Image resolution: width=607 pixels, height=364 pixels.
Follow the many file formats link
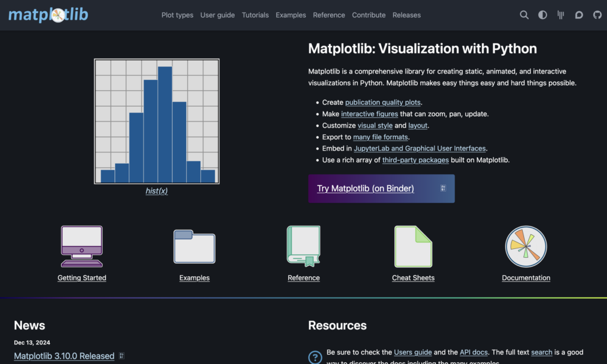pyautogui.click(x=381, y=137)
